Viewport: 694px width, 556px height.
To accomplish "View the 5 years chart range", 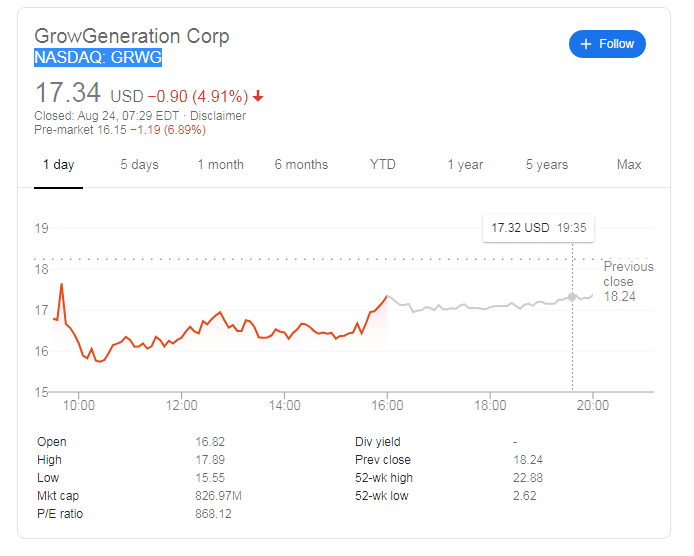I will (x=547, y=165).
